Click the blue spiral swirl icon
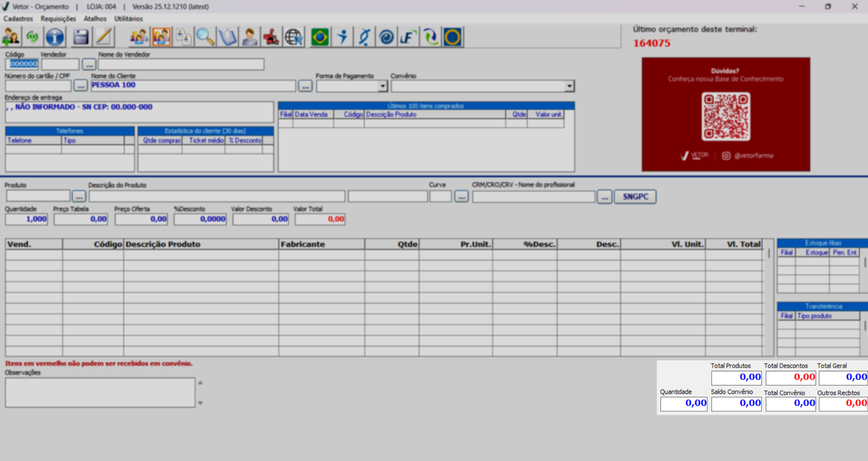 click(x=386, y=37)
